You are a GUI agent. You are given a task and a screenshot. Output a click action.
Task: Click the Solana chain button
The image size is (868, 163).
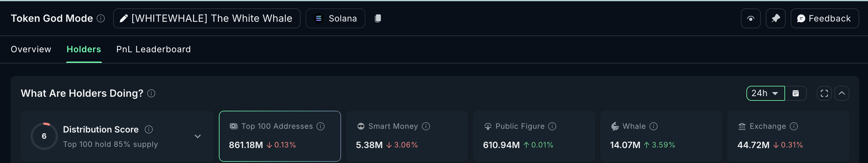coord(335,18)
